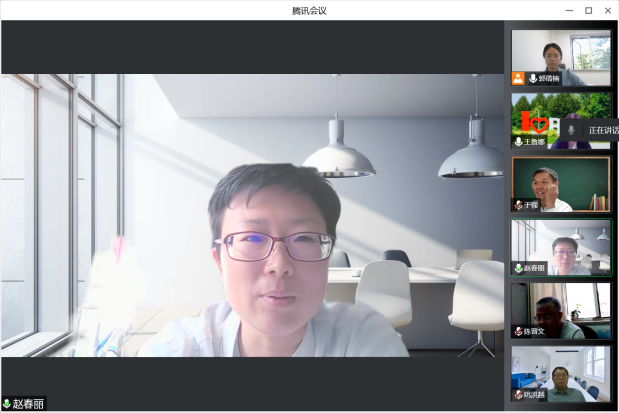Viewport: 619px width, 413px height.
Task: Click the microphone icon in the 正在讲话 popup
Action: 571,130
